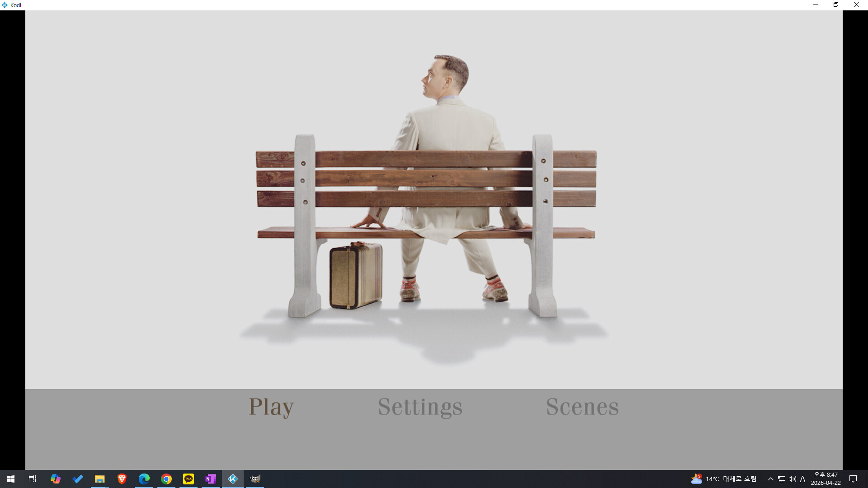Open network settings in the system tray

tap(782, 479)
